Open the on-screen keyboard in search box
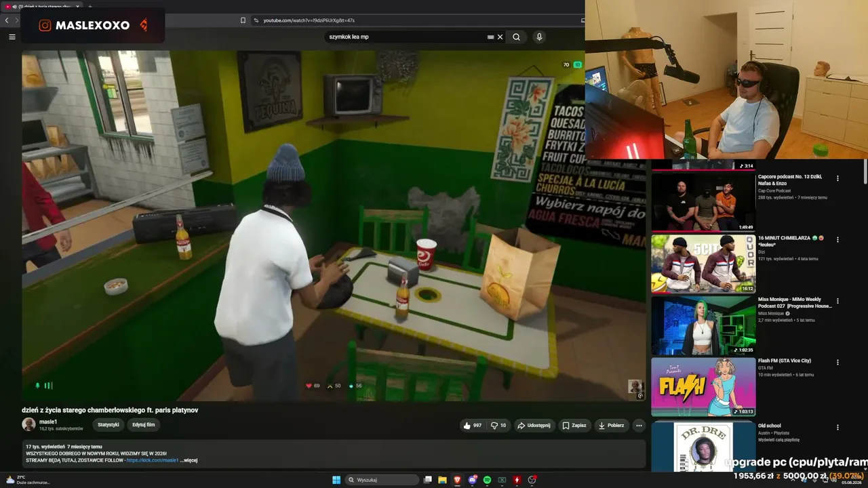This screenshot has height=488, width=868. (490, 37)
